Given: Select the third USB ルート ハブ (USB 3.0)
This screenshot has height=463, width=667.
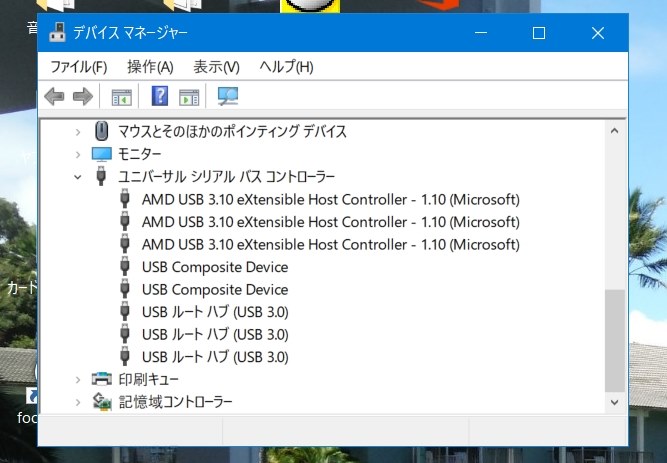Looking at the screenshot, I should [215, 357].
